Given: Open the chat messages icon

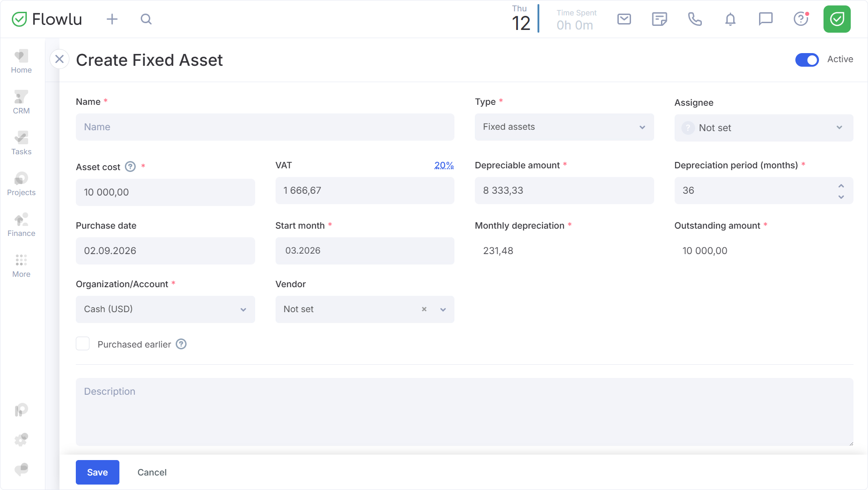Looking at the screenshot, I should (765, 19).
